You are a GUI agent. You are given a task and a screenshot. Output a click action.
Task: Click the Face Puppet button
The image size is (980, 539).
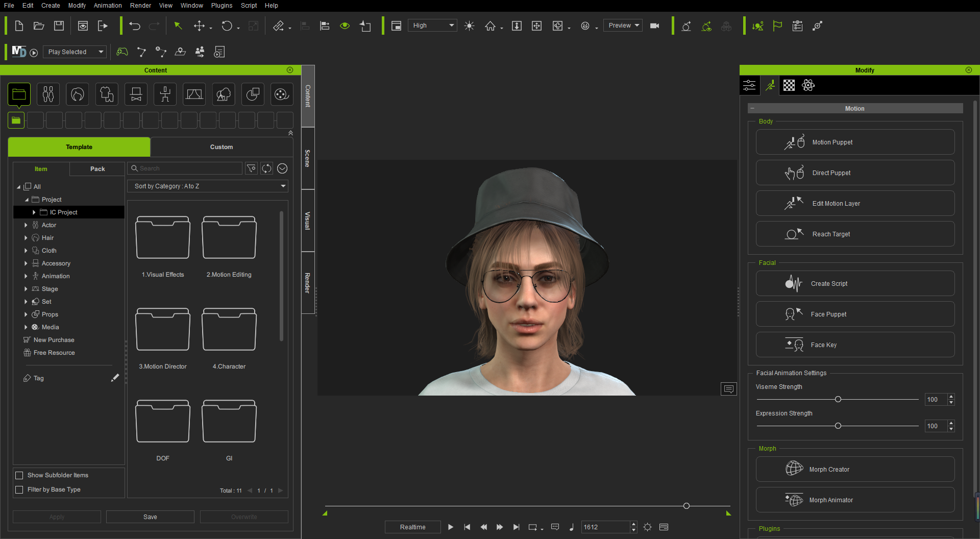(855, 314)
